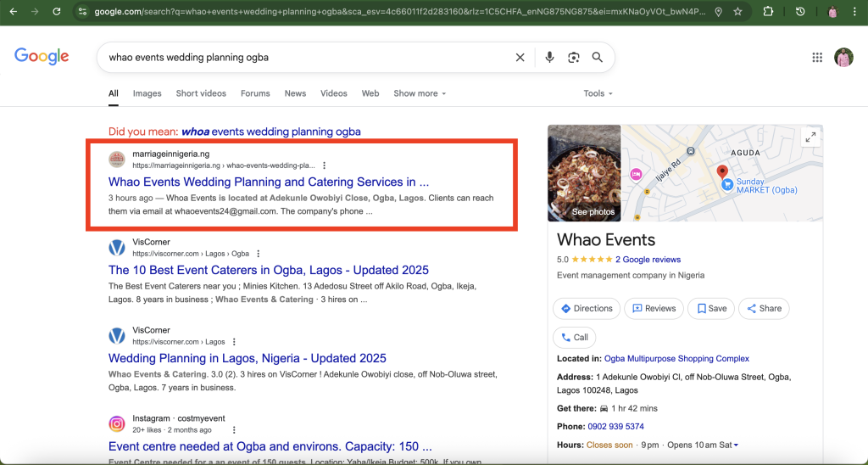Viewport: 868px width, 465px height.
Task: Open the Forums tab
Action: (x=255, y=93)
